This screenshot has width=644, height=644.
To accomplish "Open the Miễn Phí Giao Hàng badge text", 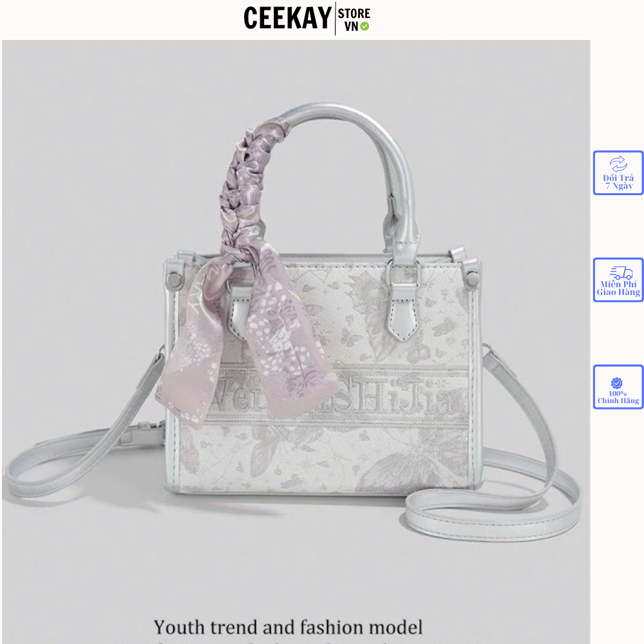I will click(618, 288).
